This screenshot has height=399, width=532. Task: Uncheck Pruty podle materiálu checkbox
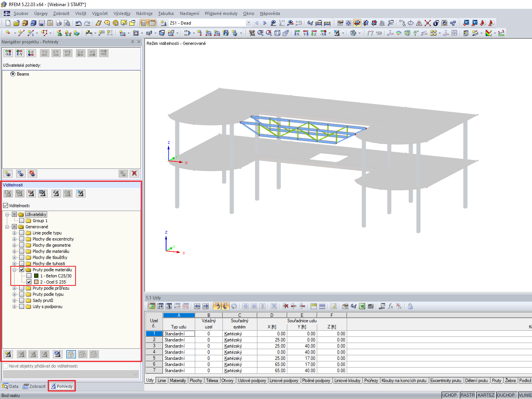click(22, 270)
